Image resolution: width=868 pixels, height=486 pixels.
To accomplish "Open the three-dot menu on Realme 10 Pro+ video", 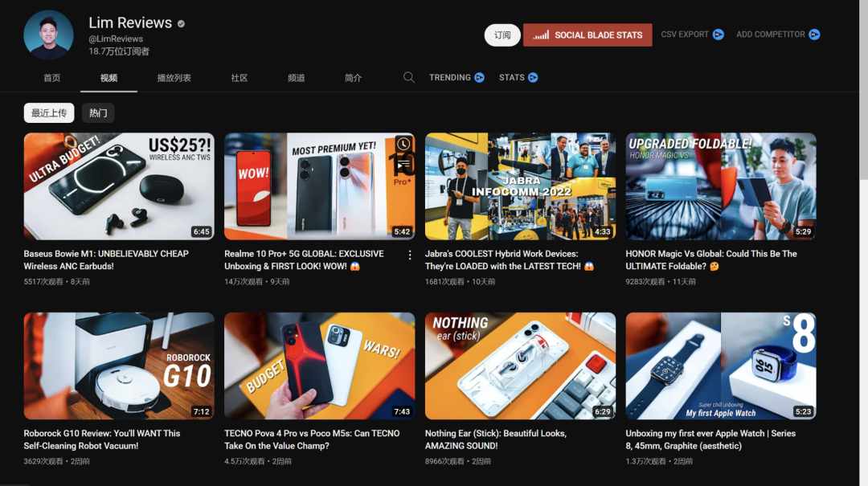I will 410,255.
